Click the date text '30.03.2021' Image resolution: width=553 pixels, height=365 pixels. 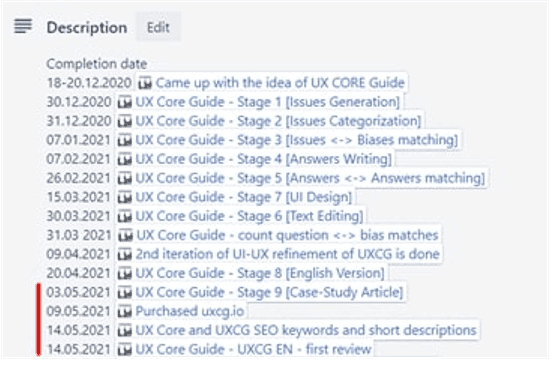click(x=79, y=216)
